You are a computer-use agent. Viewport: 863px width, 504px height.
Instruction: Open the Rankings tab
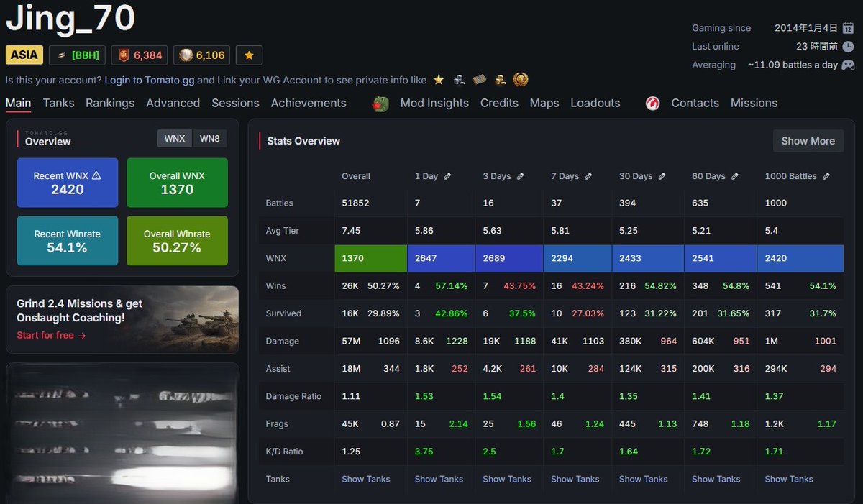point(110,103)
